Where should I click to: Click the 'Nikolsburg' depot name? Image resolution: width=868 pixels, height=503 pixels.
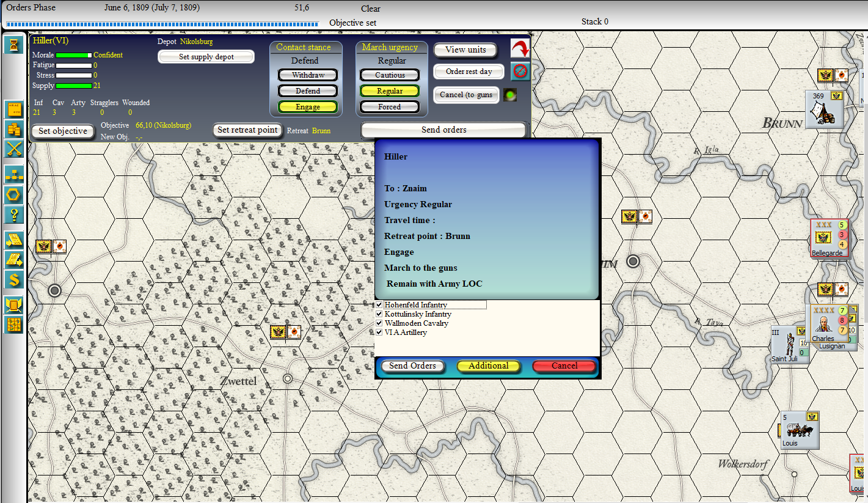[197, 42]
